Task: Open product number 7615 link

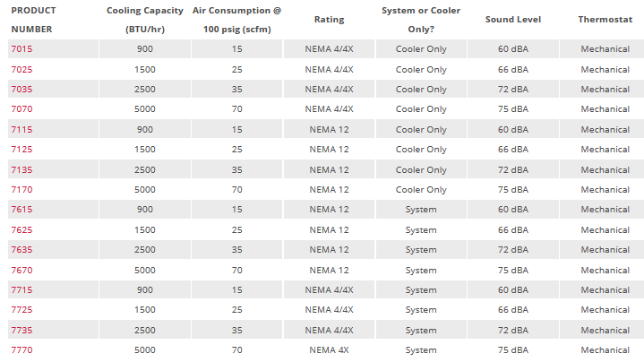Action: [21, 210]
